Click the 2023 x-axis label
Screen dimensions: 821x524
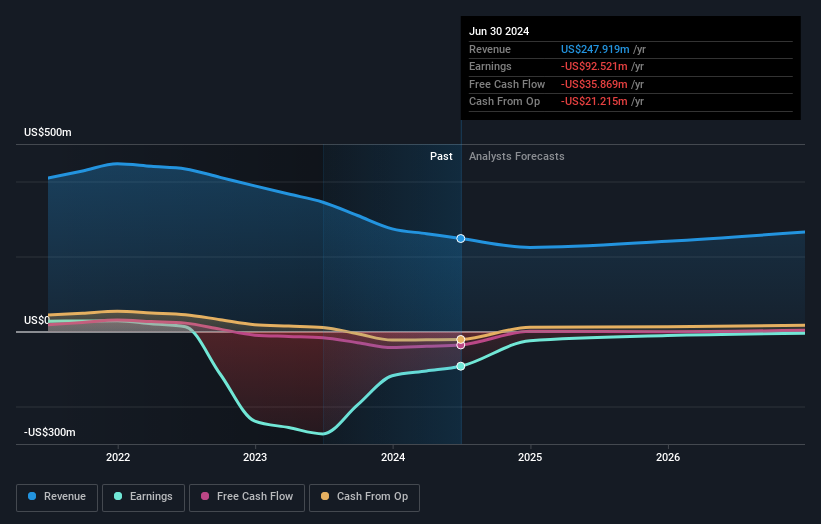pos(255,457)
